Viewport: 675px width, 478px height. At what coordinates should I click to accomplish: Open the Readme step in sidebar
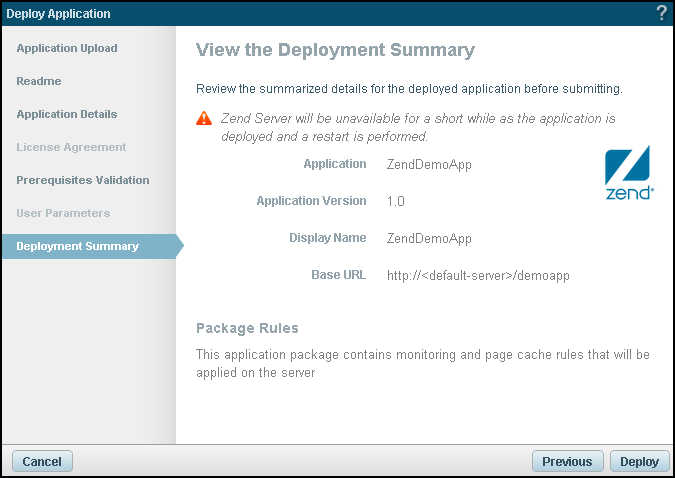pos(39,81)
